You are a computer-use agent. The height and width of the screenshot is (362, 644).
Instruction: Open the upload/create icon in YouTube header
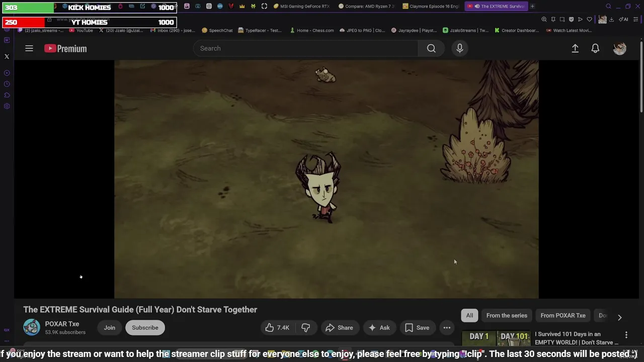pos(575,48)
